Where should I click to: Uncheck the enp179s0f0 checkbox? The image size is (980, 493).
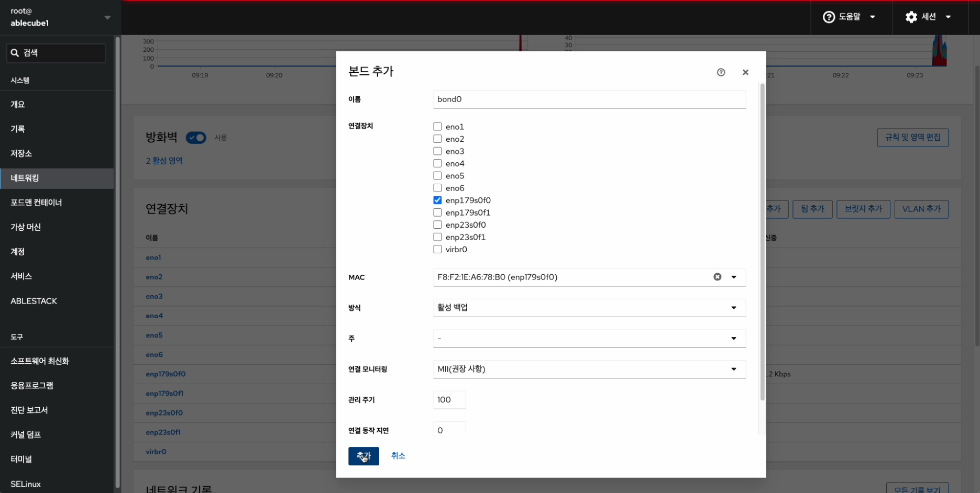click(437, 200)
